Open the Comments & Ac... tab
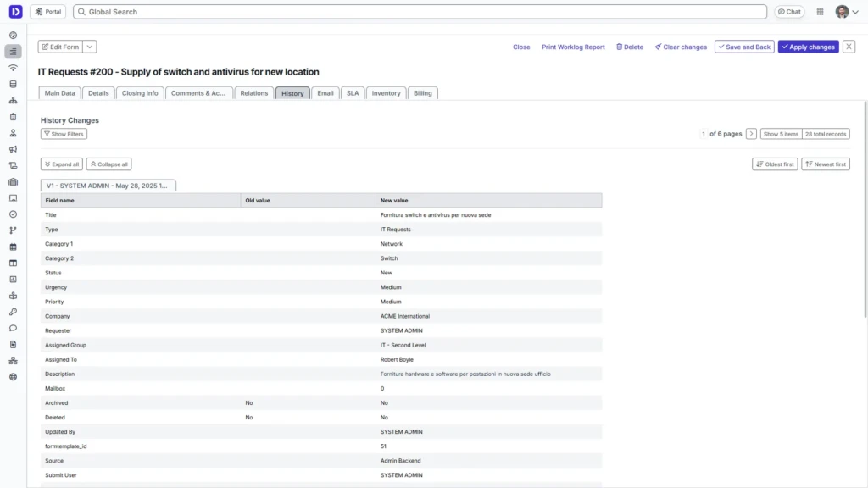868x488 pixels. [x=198, y=93]
